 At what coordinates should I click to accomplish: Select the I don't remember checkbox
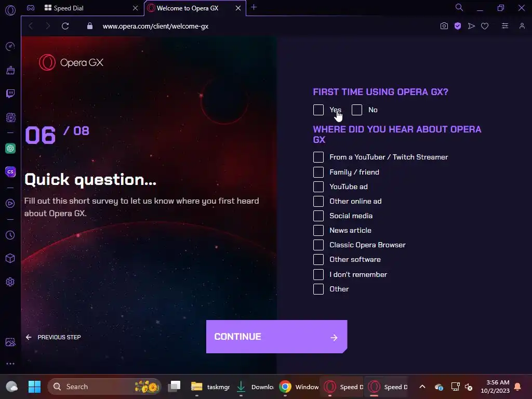click(x=318, y=274)
